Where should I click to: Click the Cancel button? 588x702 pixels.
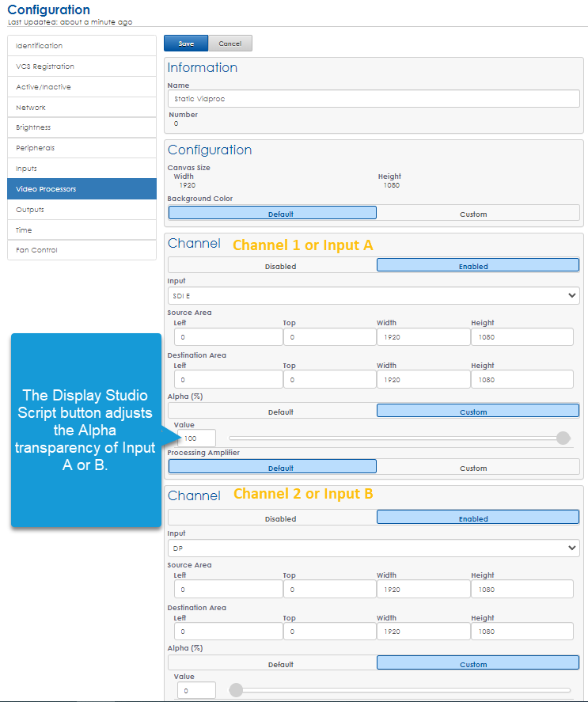tap(230, 44)
